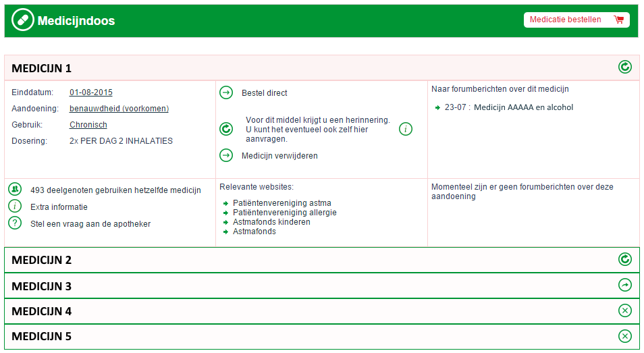Viewport: 644px width, 353px height.
Task: Open Astmafonds kinderen website link
Action: [x=271, y=221]
